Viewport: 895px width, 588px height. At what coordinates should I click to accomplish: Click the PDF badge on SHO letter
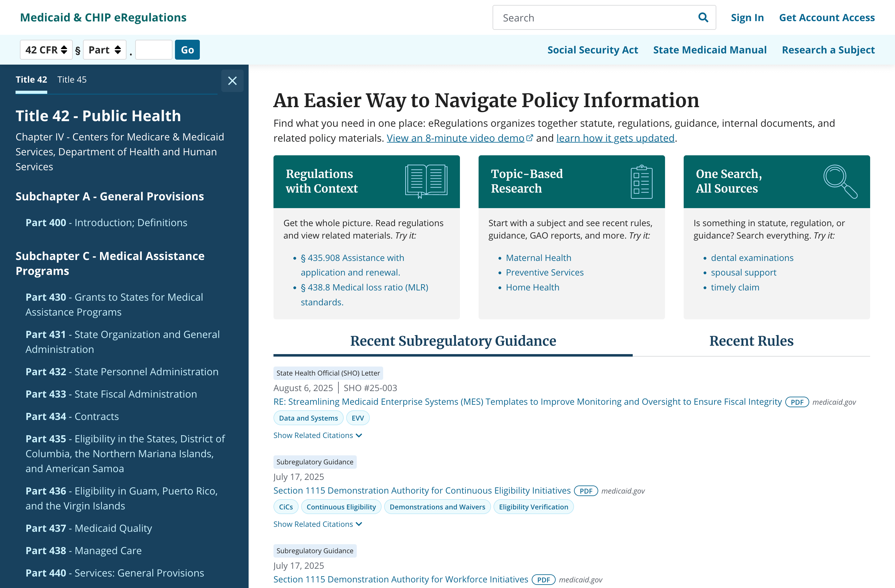pos(797,402)
